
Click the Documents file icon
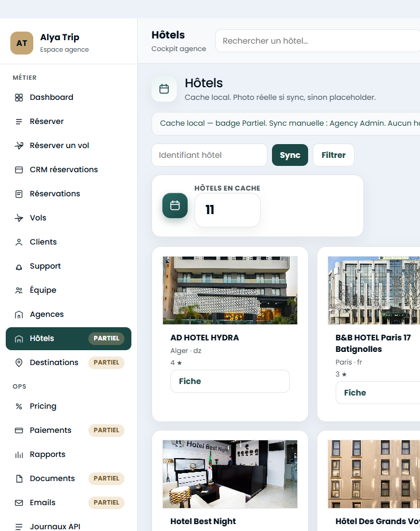pyautogui.click(x=19, y=479)
